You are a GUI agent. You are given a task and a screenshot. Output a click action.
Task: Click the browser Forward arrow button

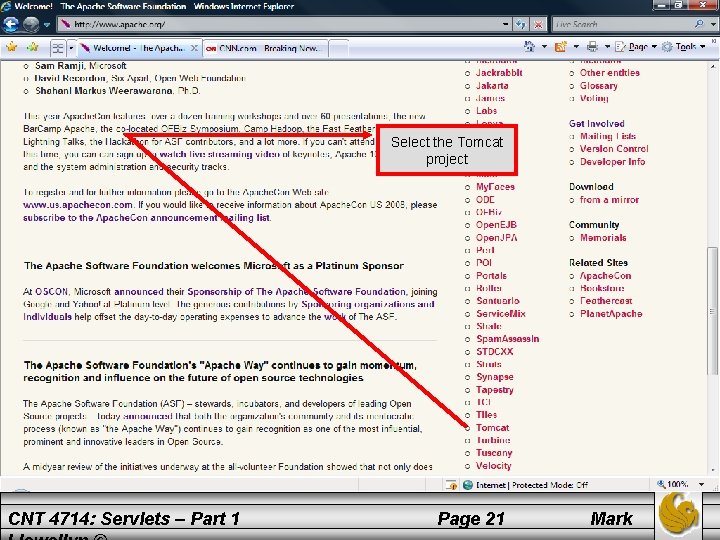click(x=31, y=24)
